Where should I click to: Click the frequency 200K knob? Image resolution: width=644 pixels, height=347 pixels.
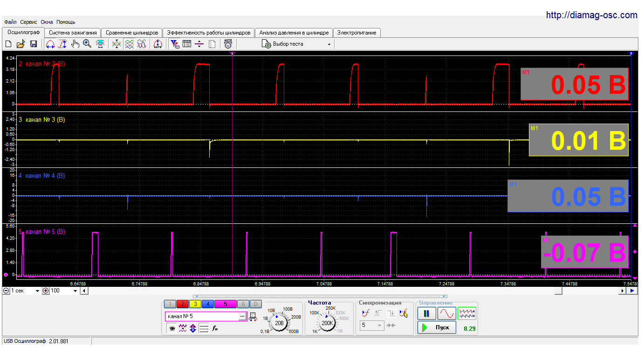[327, 323]
